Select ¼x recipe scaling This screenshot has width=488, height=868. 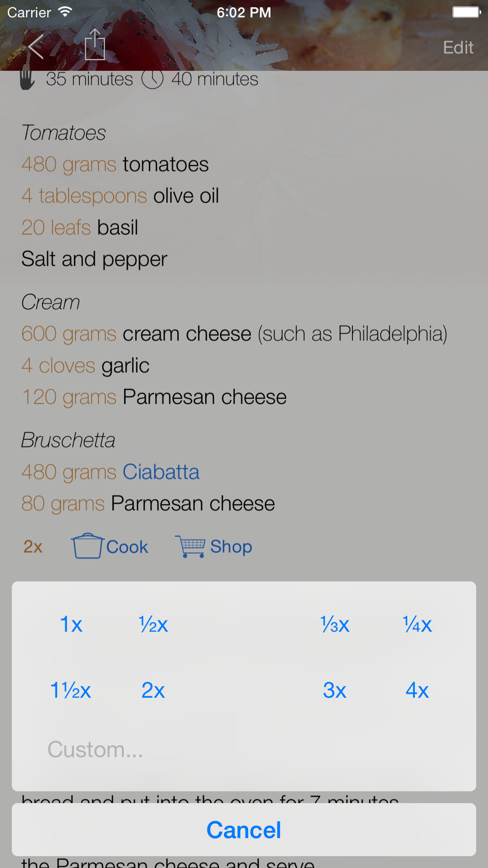click(x=417, y=624)
